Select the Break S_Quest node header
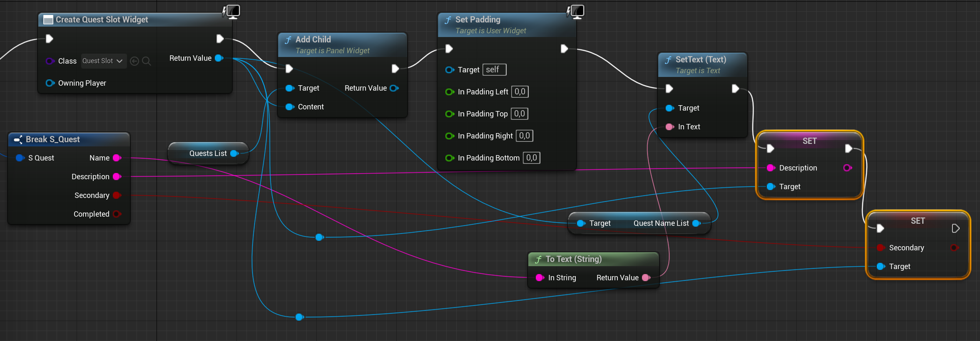Viewport: 980px width, 341px height. click(69, 139)
